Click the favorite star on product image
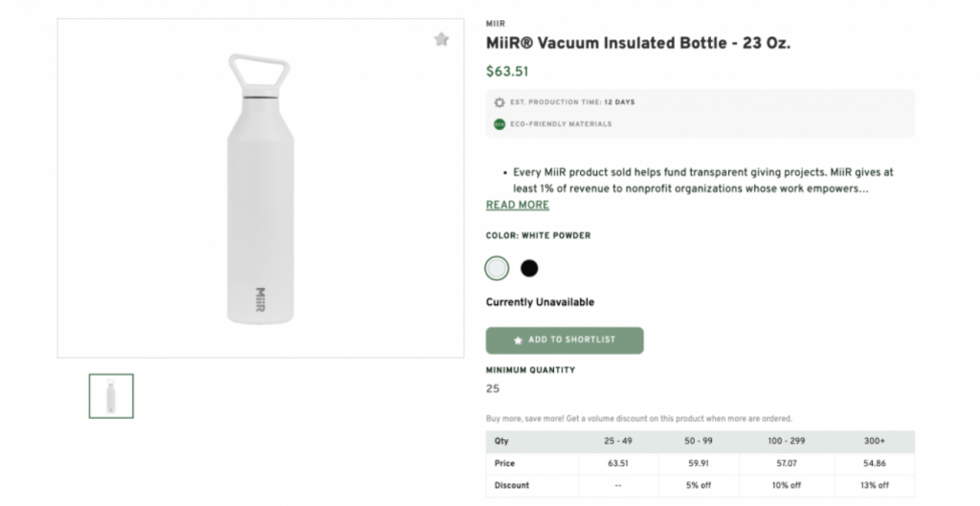 [x=440, y=39]
